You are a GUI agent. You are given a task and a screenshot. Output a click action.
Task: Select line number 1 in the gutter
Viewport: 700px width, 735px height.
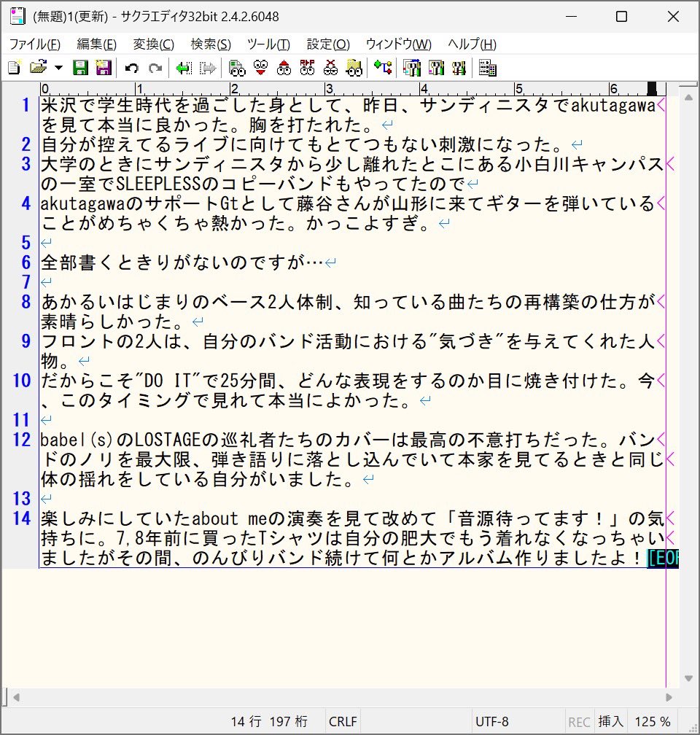click(26, 105)
